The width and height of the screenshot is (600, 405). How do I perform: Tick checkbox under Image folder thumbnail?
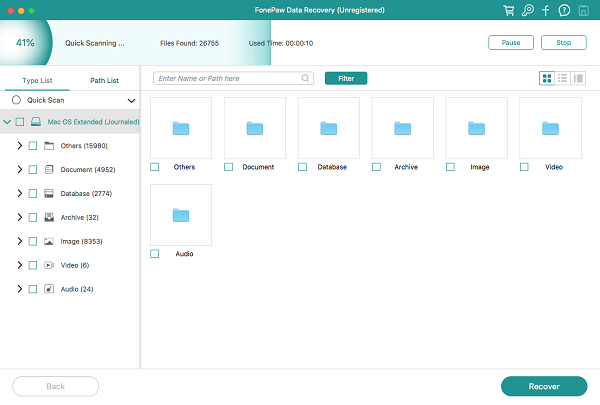(x=450, y=167)
